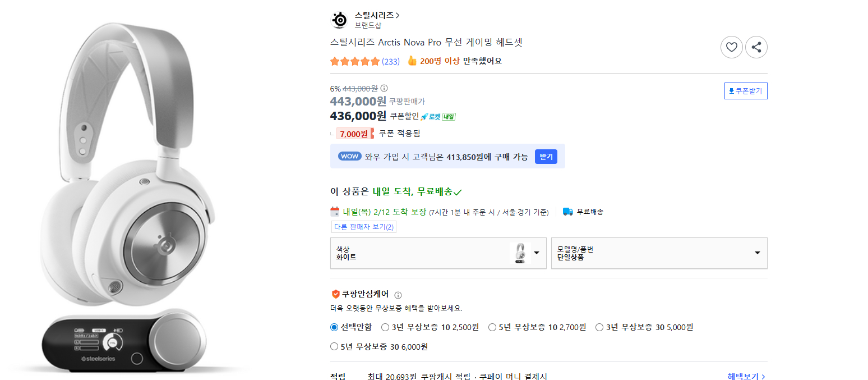Select 3년 무상보증 10 2,500원 option
Screen dimensions: 868x380
385,327
